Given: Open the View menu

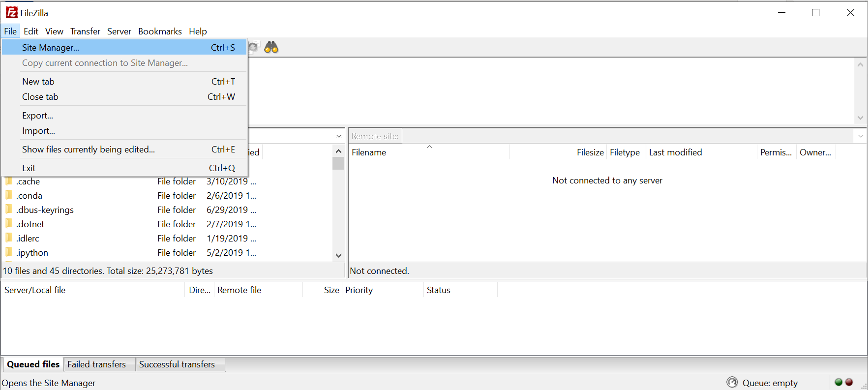Looking at the screenshot, I should 54,31.
